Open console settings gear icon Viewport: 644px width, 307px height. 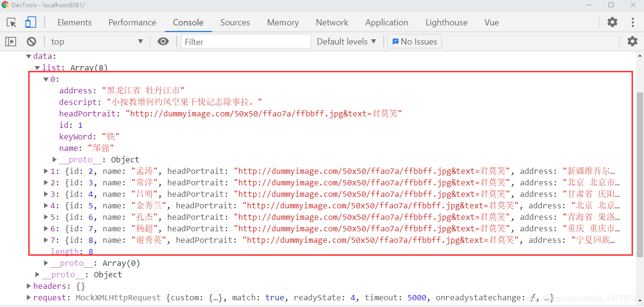(x=633, y=41)
